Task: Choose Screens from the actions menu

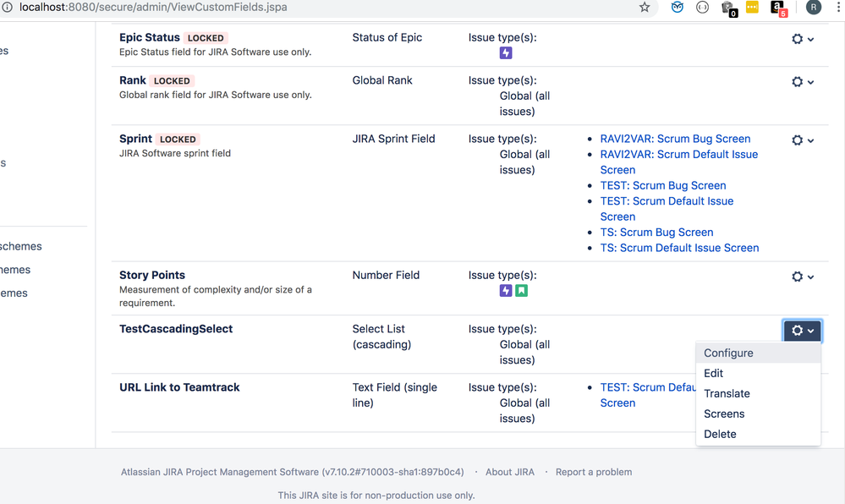Action: (758, 414)
